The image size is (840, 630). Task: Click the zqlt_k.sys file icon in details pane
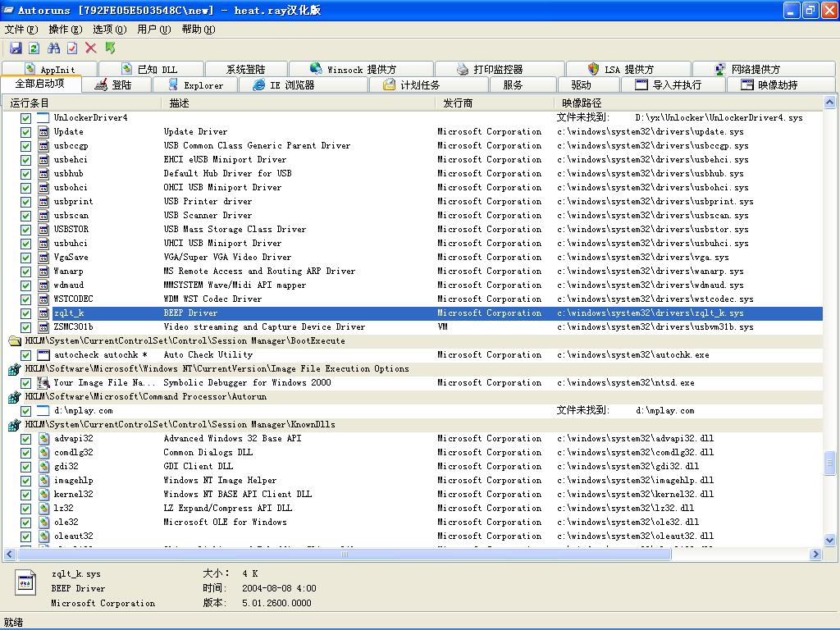point(26,584)
